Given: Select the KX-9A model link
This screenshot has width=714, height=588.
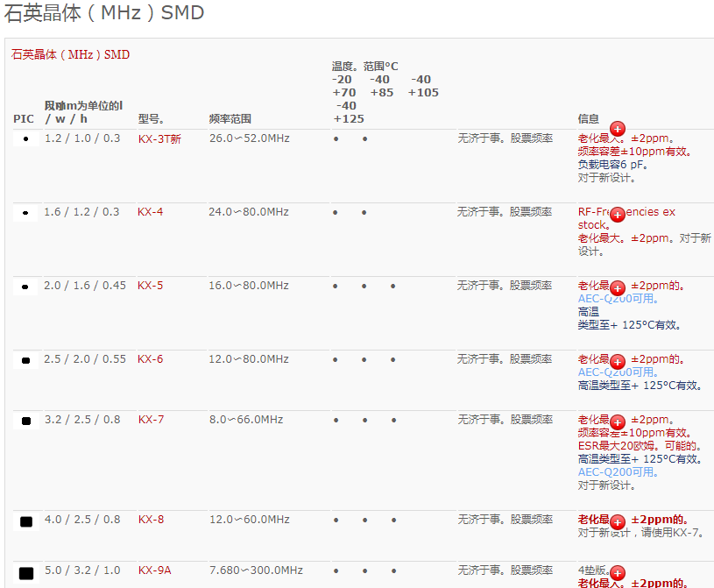Looking at the screenshot, I should click(155, 570).
